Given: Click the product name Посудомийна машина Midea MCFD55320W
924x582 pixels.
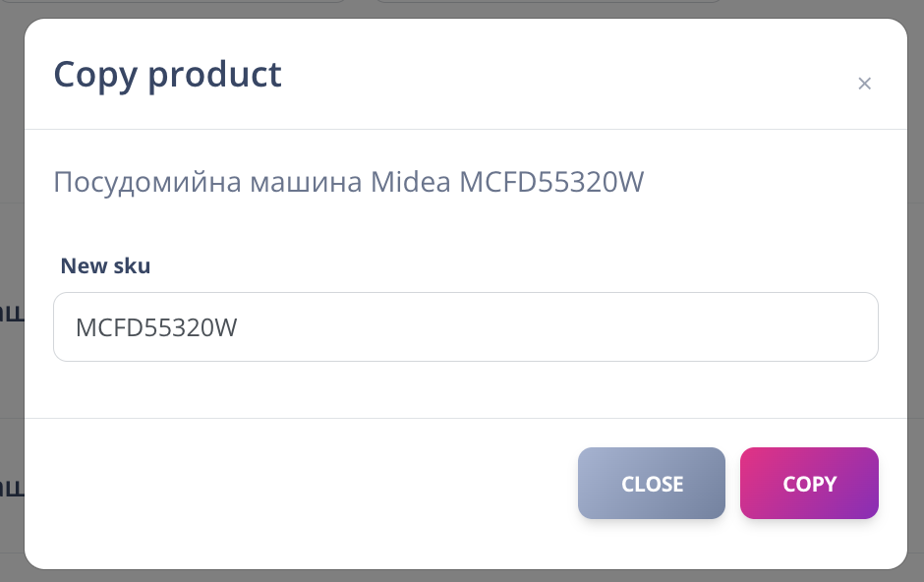Looking at the screenshot, I should pyautogui.click(x=350, y=181).
